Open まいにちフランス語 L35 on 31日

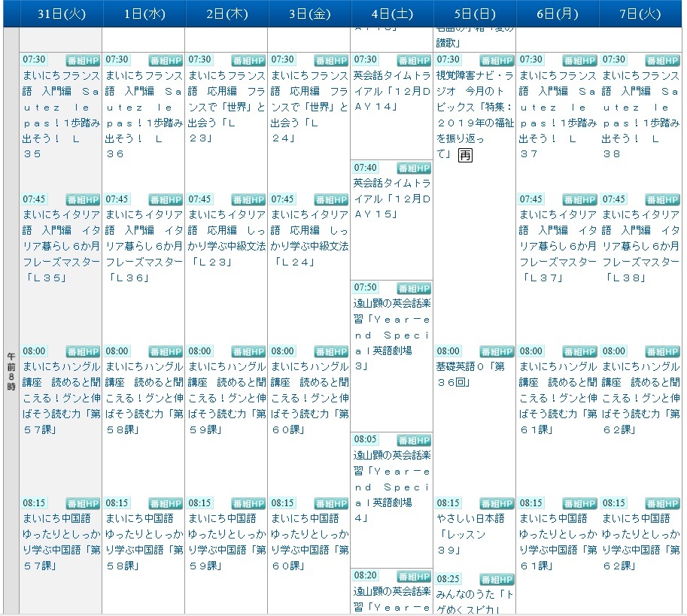pyautogui.click(x=62, y=115)
